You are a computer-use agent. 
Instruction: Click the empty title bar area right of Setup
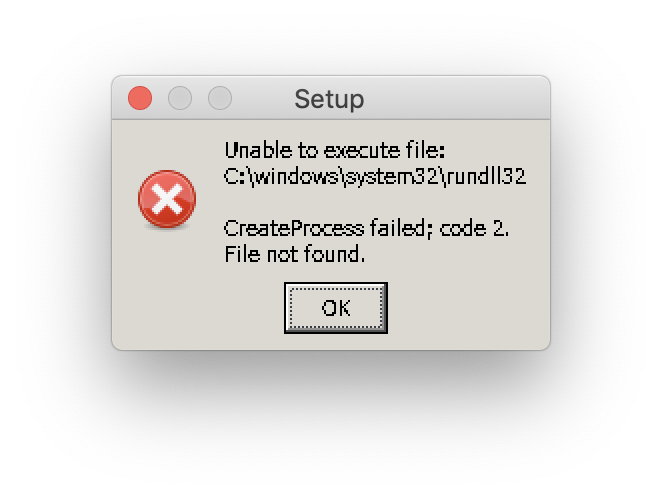(456, 98)
